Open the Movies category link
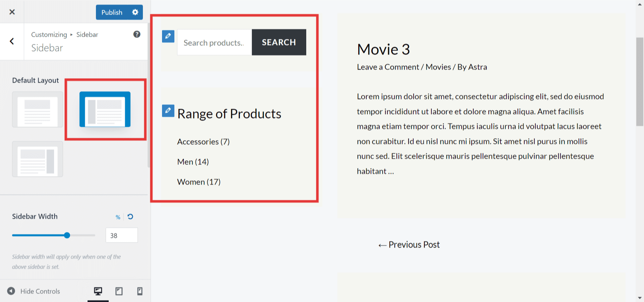644x302 pixels. (x=438, y=67)
